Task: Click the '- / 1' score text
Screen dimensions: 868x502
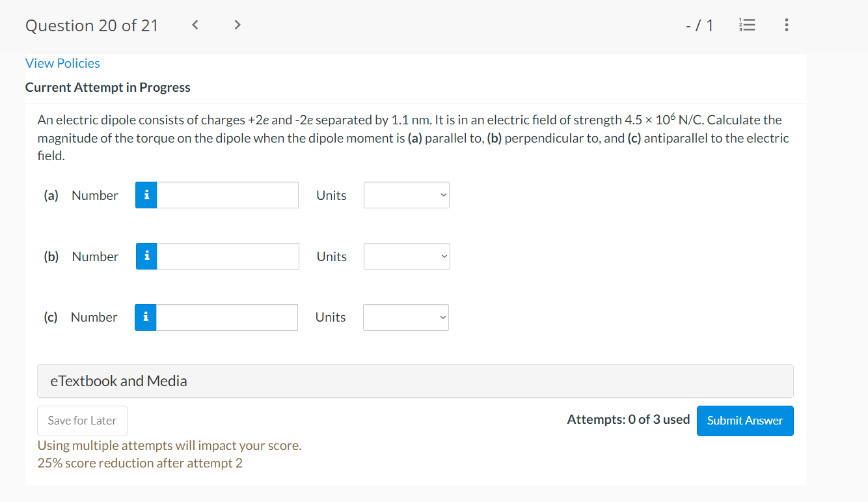Action: tap(699, 25)
